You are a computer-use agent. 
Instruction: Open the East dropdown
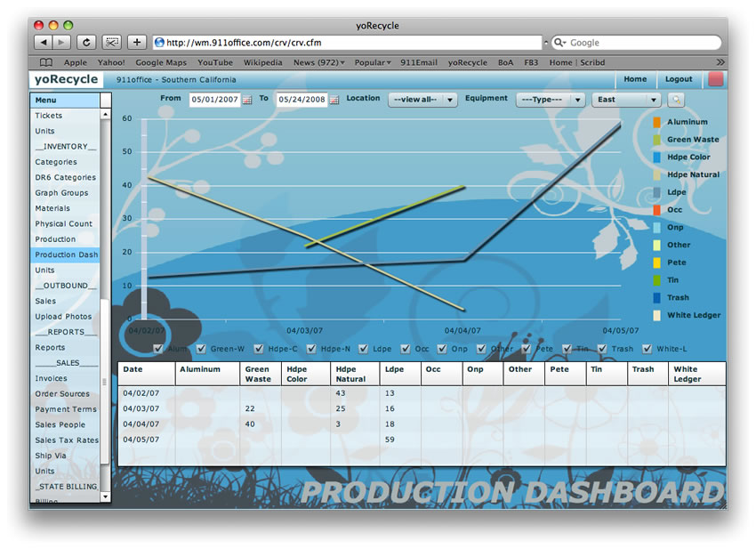click(626, 100)
